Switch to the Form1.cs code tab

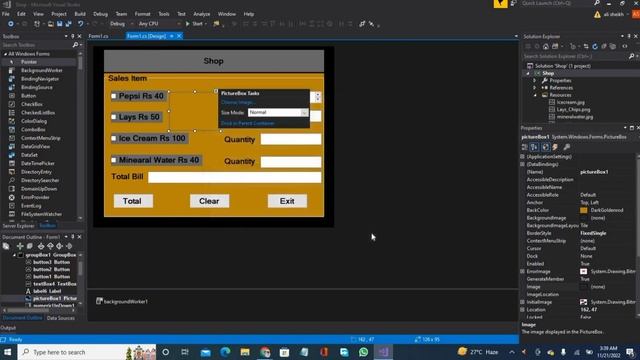click(98, 36)
